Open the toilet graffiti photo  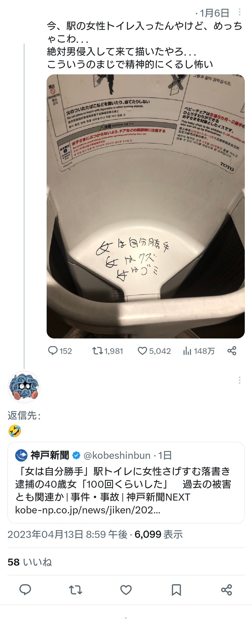point(145,206)
